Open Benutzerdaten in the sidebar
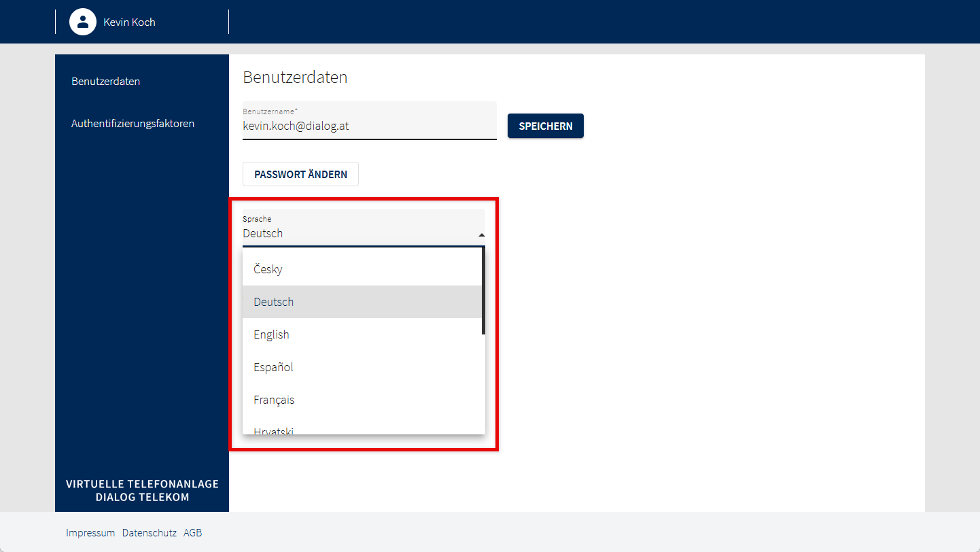The width and height of the screenshot is (980, 552). click(x=105, y=82)
